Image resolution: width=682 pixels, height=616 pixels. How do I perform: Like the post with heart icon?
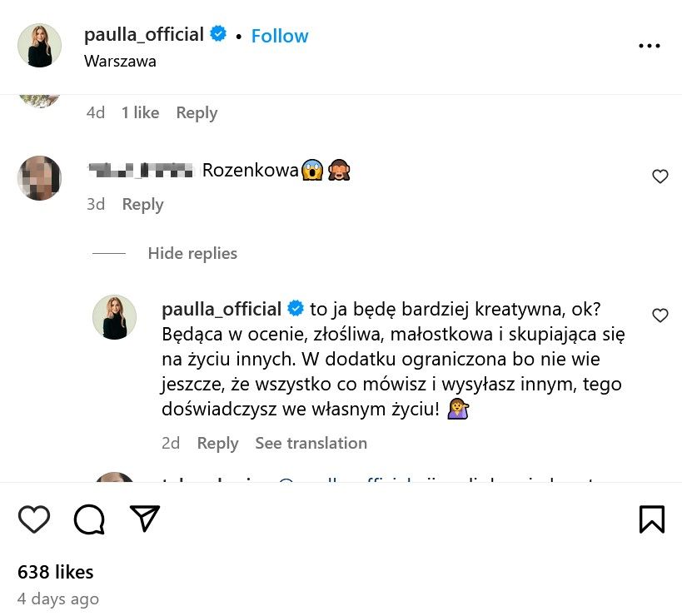(x=34, y=519)
